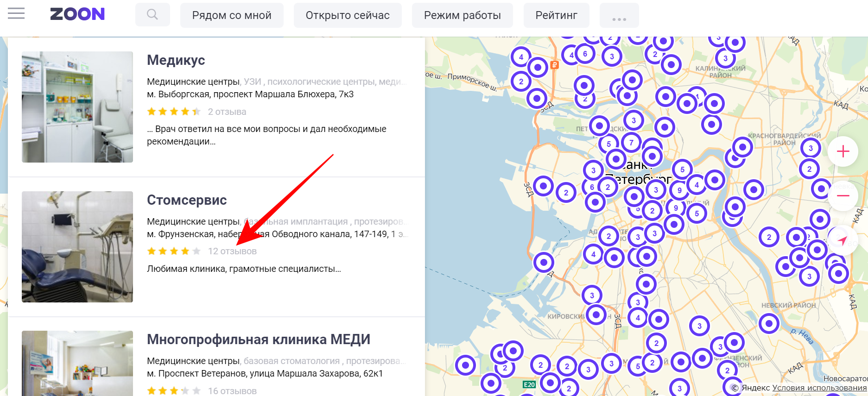Open the Медикус clinic title

(x=176, y=60)
